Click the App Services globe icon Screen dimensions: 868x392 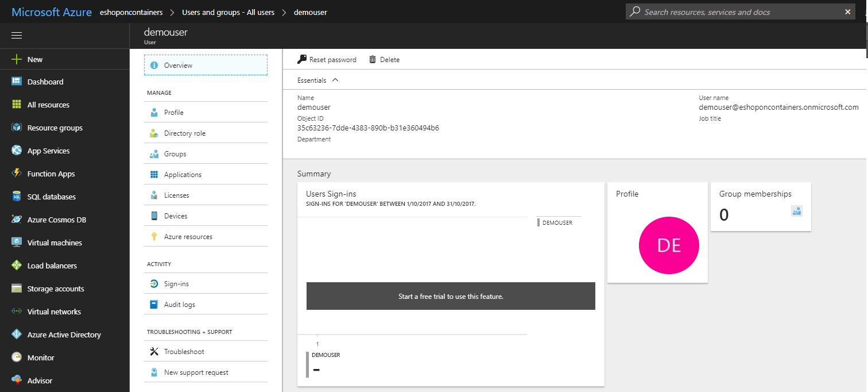17,151
